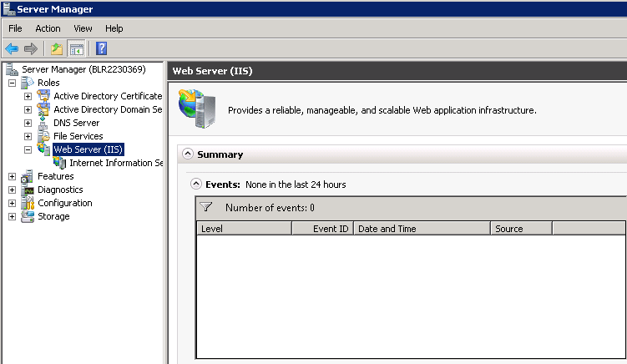Viewport: 627px width, 364px height.
Task: Click the large Web Server globe icon
Action: [197, 109]
